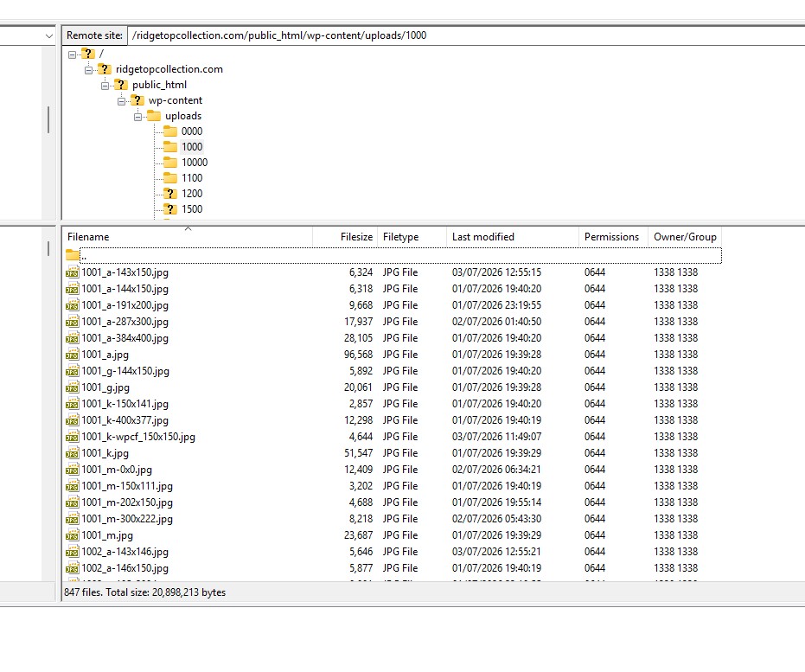805x672 pixels.
Task: Click the public_html question-mark folder icon
Action: (121, 85)
